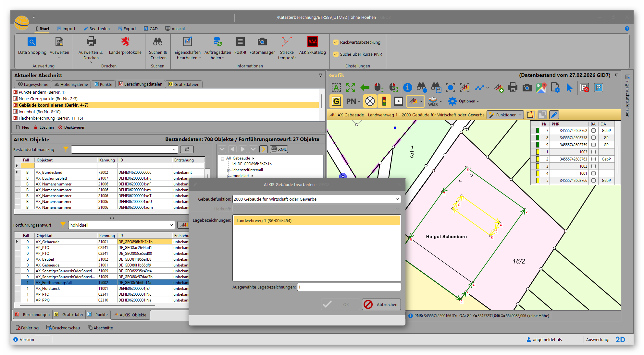Viewport: 644px width, 355px height.
Task: Open the Gebäudefunktion dropdown
Action: [397, 199]
